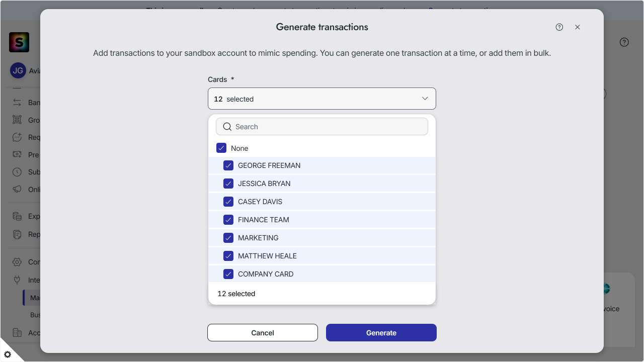The image size is (644, 362).
Task: Open the "Bus" sidebar submenu item
Action: point(35,315)
